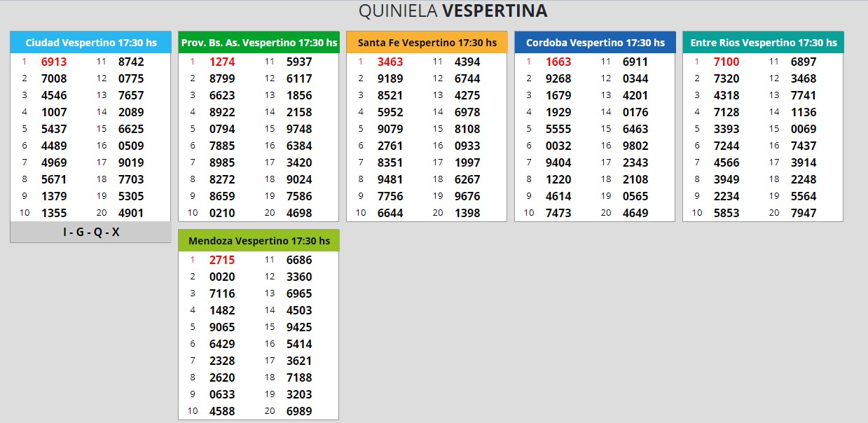Image resolution: width=868 pixels, height=423 pixels.
Task: Open the Santa Fe Vespertino header
Action: click(x=427, y=43)
